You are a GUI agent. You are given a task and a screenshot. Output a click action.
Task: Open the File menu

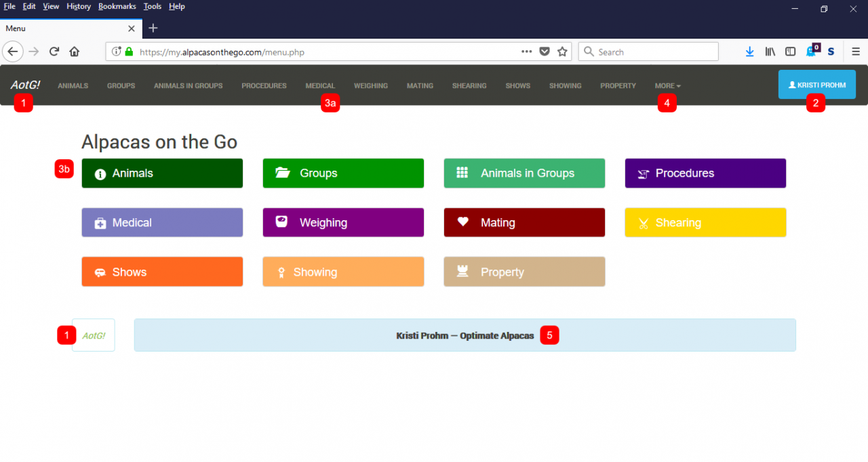[10, 6]
